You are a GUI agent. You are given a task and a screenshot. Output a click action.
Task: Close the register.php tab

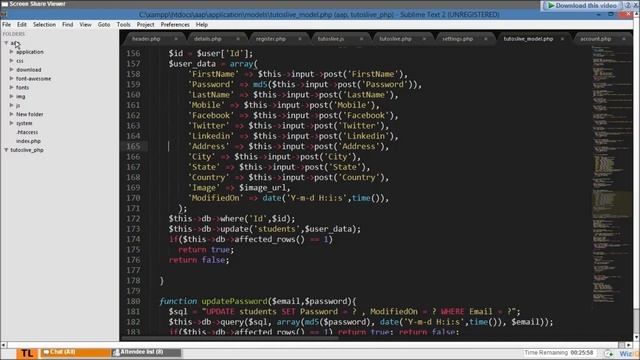300,39
